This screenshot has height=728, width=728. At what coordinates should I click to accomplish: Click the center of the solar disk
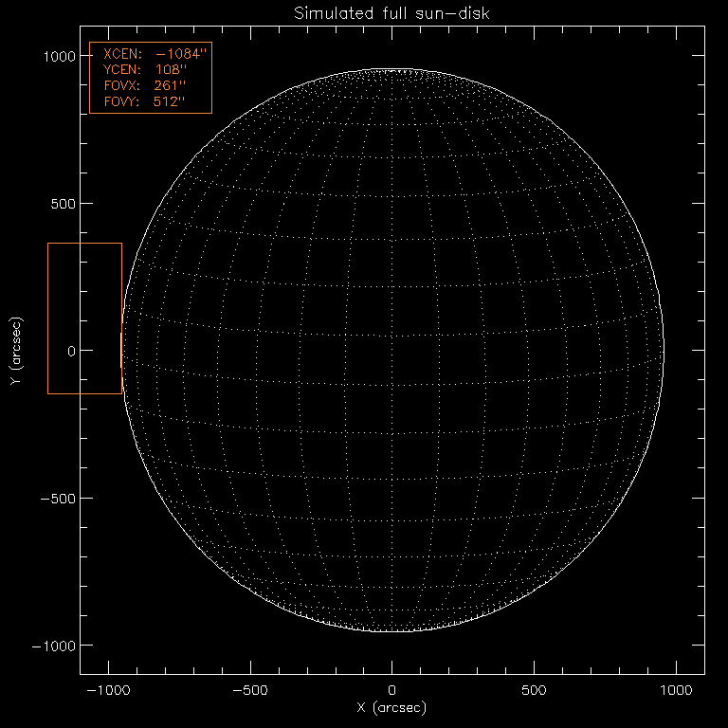[392, 351]
